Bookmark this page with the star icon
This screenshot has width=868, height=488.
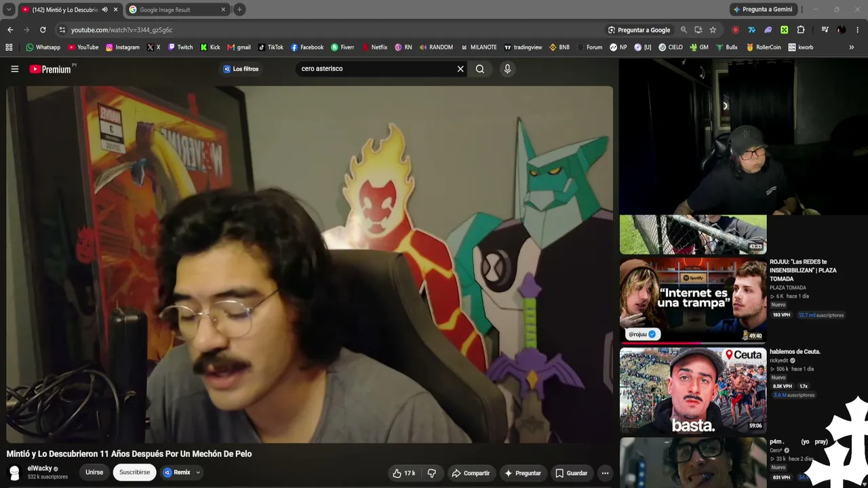point(713,30)
